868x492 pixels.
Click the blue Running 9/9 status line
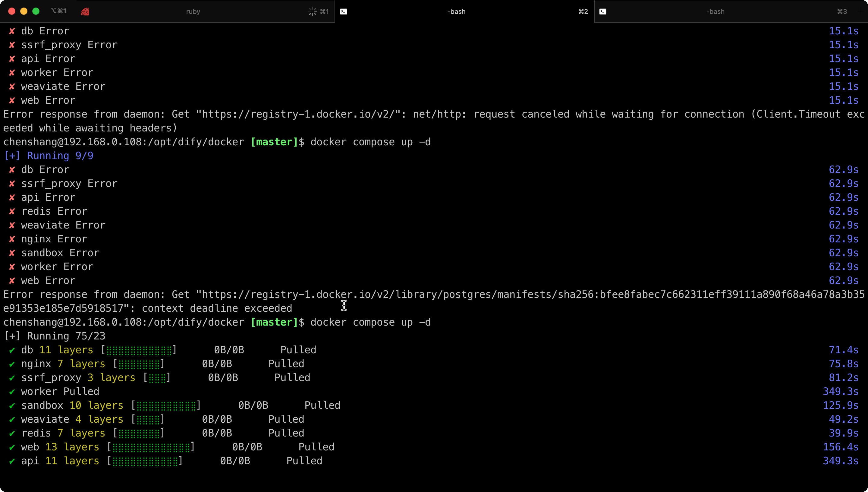49,156
